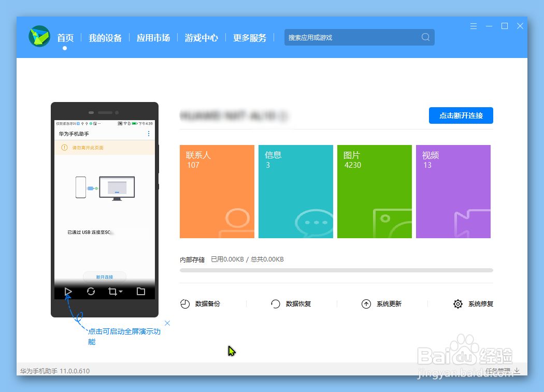Open the screenshot folder icon
The image size is (544, 392).
(x=141, y=292)
